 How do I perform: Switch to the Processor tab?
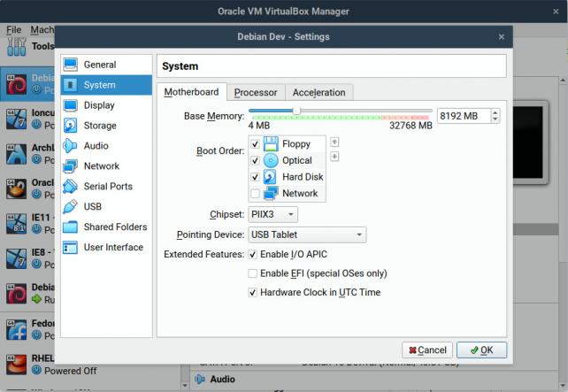tap(255, 92)
